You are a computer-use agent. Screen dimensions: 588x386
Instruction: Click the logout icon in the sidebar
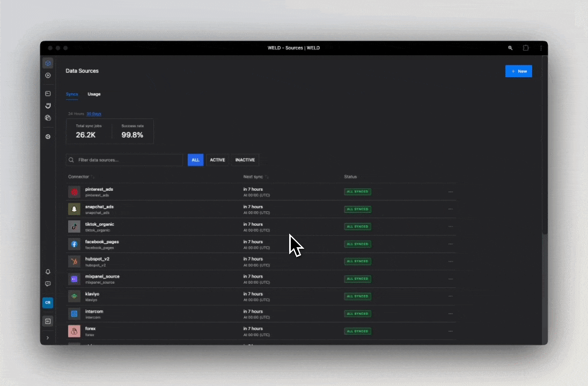[x=48, y=321]
